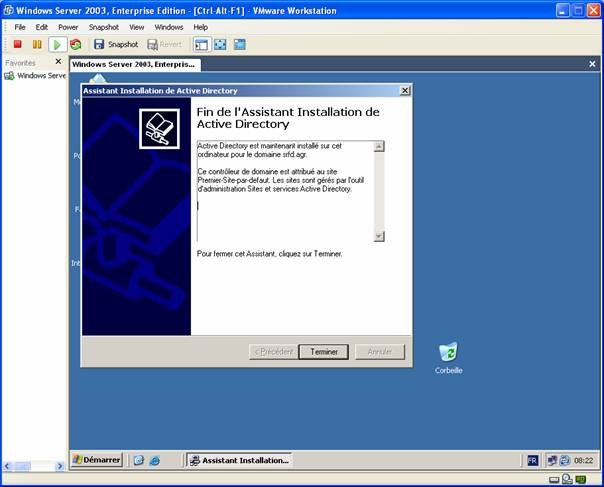Open the Help menu
This screenshot has width=604, height=487.
200,27
